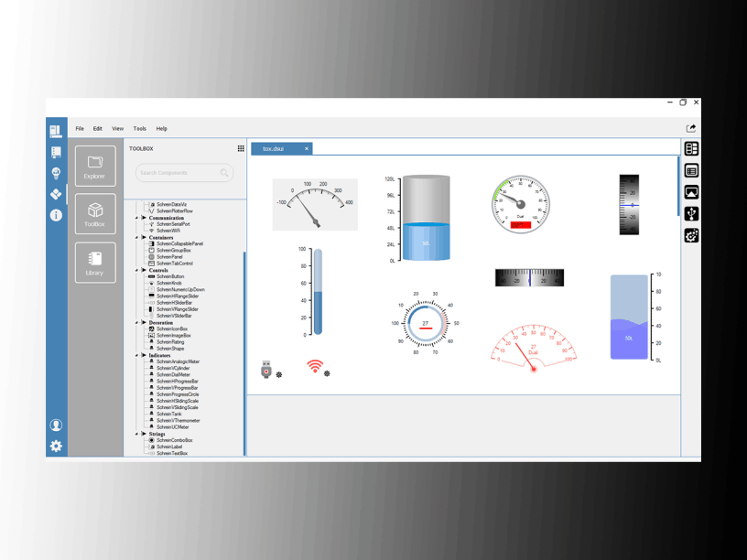Click the lightbulb icon in left sidebar
The image size is (747, 560).
click(56, 173)
